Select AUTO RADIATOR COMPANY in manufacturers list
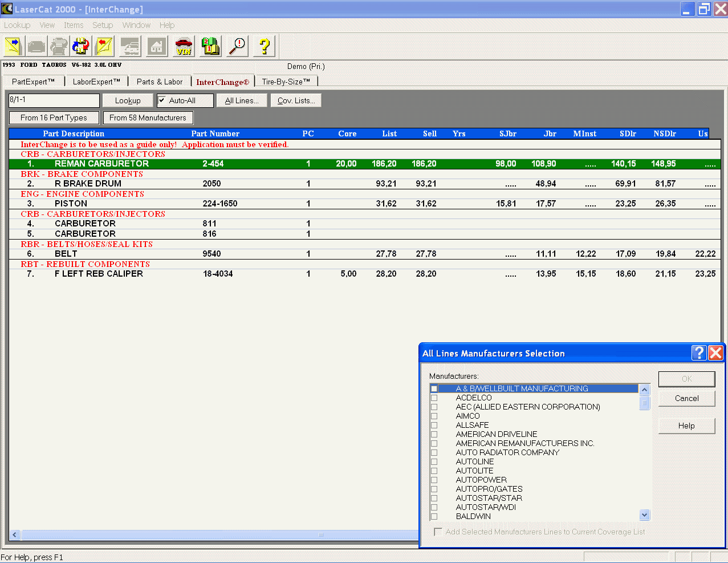The height and width of the screenshot is (563, 728). (x=507, y=452)
